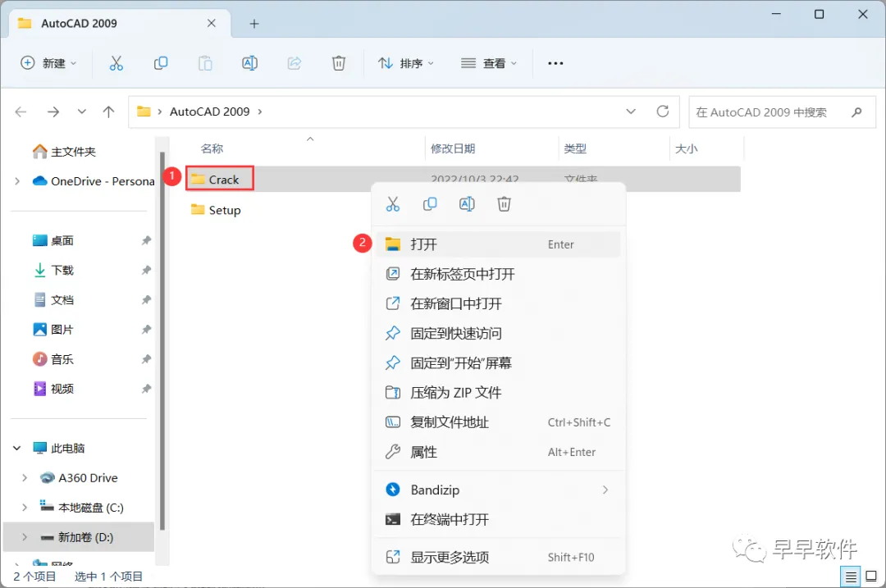Select the Setup folder

tap(216, 210)
